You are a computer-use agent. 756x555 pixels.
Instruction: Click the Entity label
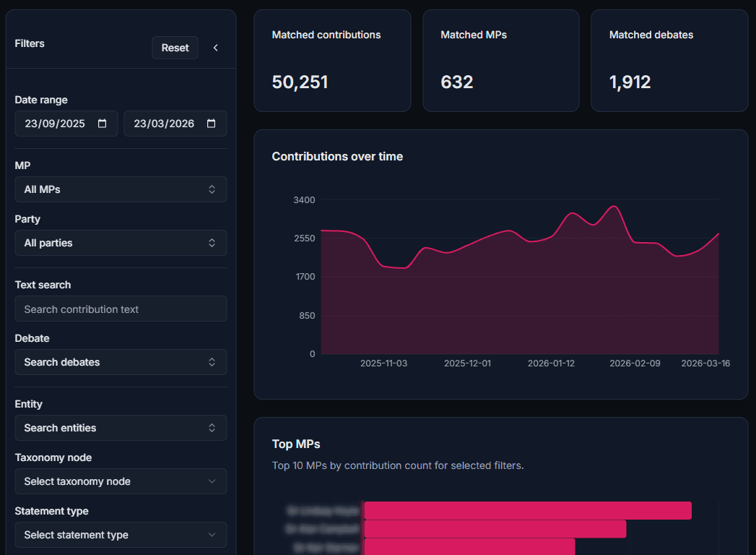click(28, 404)
